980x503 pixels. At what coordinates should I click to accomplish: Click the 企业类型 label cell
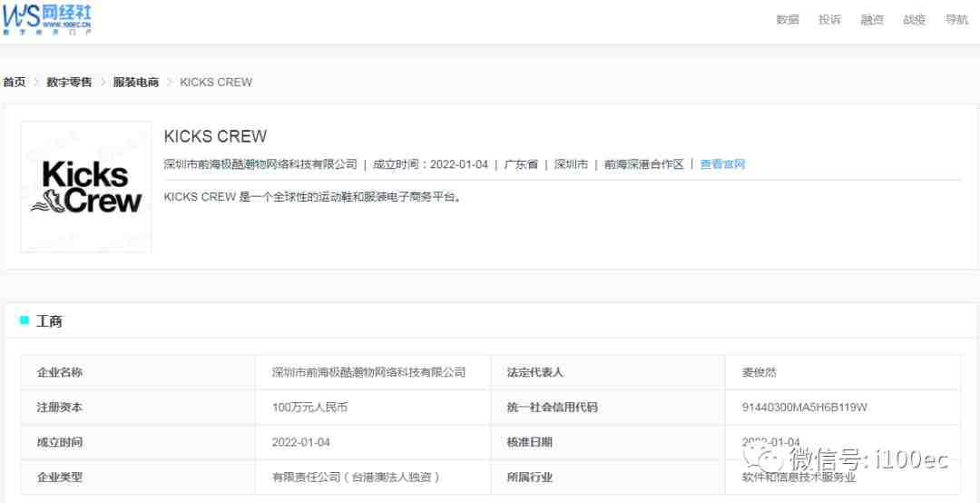[x=138, y=478]
